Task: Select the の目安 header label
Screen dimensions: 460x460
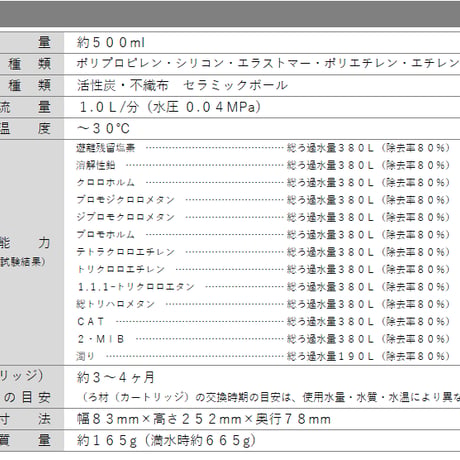Action: pos(27,397)
